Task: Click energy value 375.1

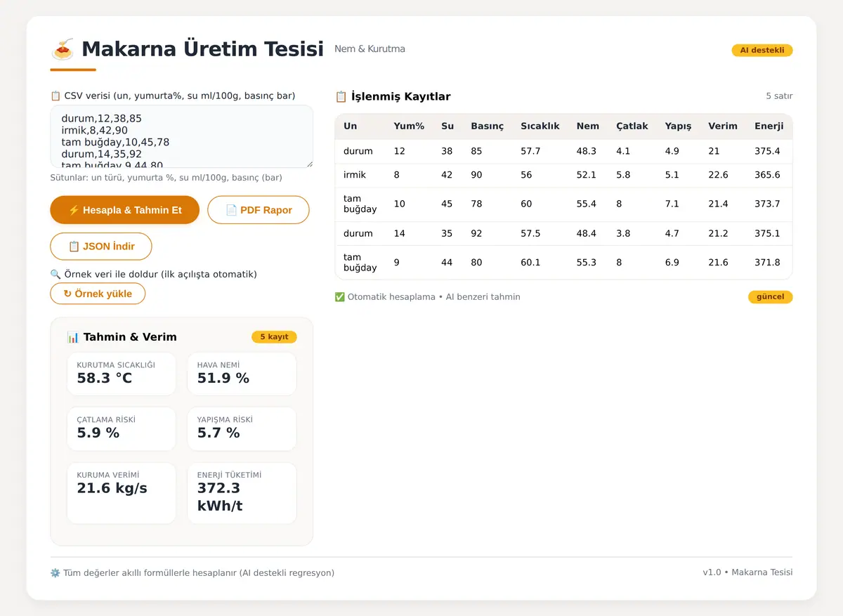Action: (x=767, y=233)
